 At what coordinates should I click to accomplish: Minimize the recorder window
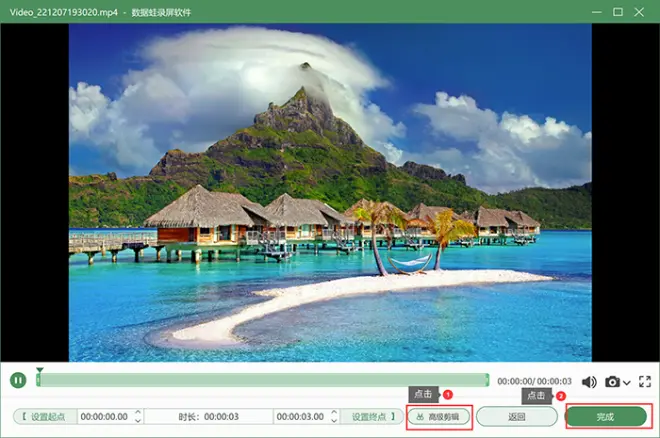pos(596,12)
